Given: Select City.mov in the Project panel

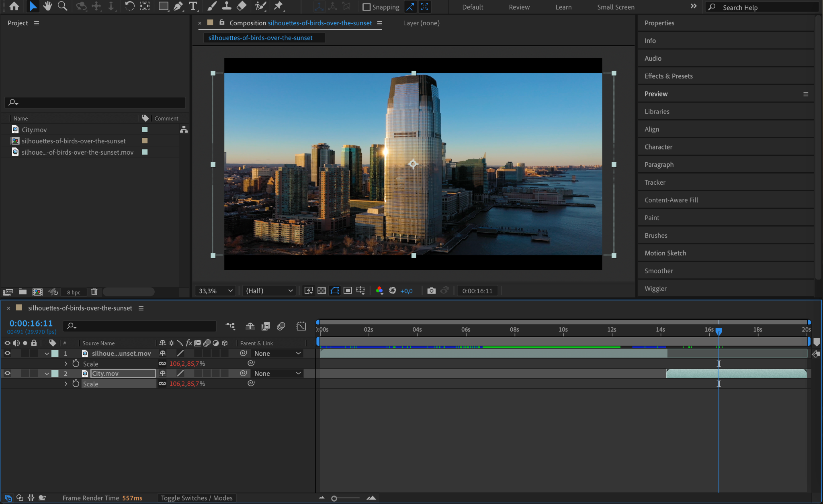Looking at the screenshot, I should pyautogui.click(x=34, y=130).
